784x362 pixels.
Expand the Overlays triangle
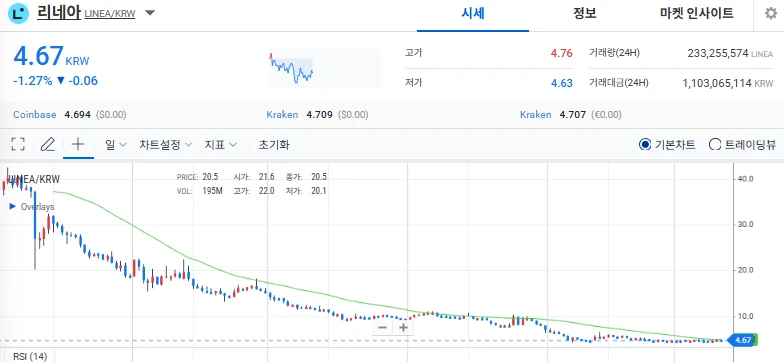(x=12, y=206)
